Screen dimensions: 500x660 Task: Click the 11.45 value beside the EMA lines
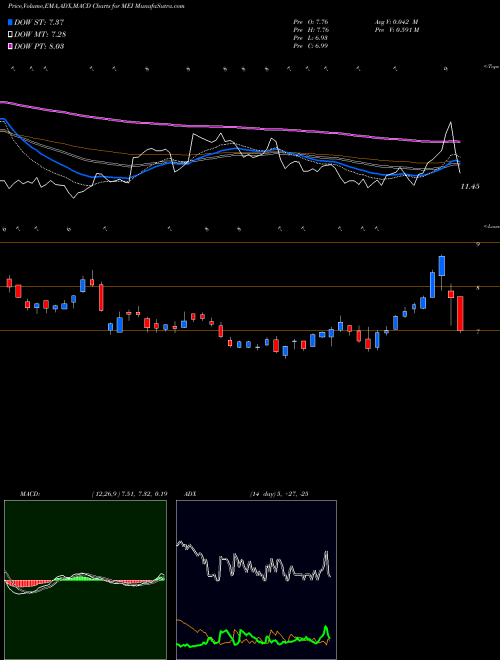click(470, 186)
